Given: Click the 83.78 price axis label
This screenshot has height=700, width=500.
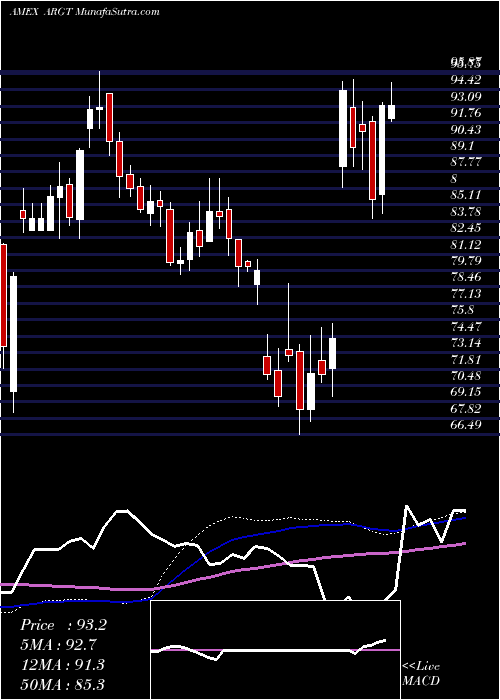Looking at the screenshot, I should [466, 211].
